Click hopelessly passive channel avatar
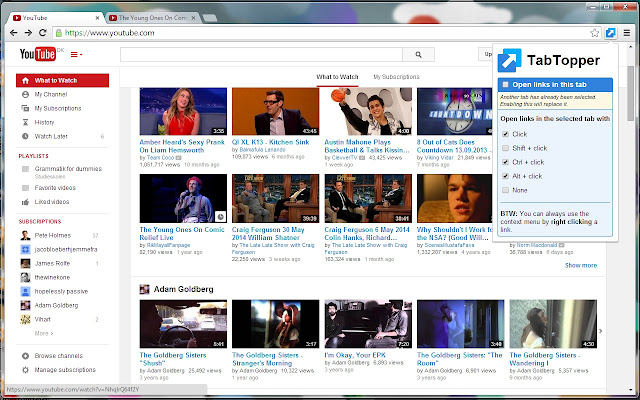The width and height of the screenshot is (640, 400). pyautogui.click(x=25, y=291)
